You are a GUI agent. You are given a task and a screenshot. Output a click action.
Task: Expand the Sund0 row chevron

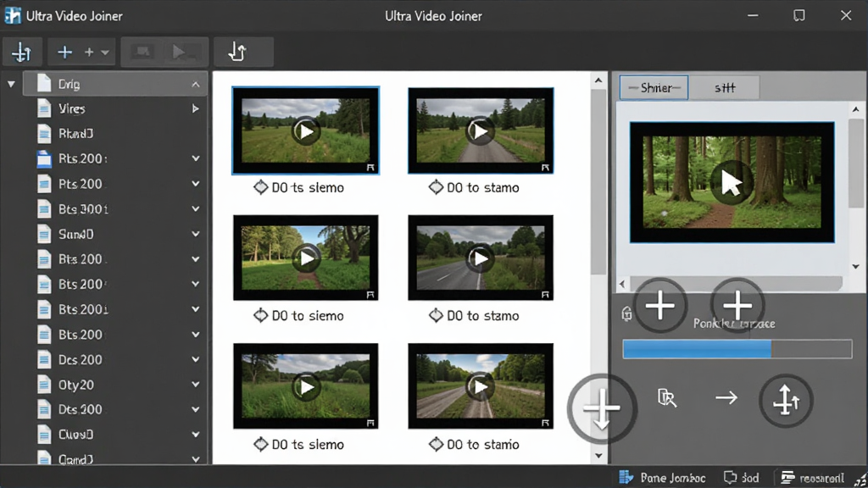(196, 234)
